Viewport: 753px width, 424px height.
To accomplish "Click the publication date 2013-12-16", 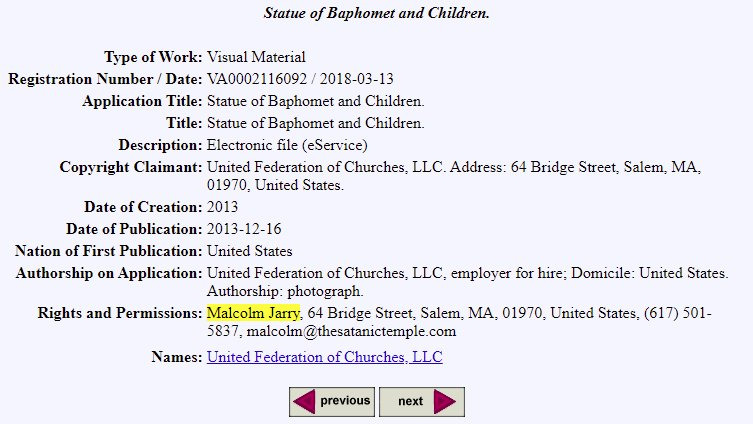I will (x=244, y=229).
